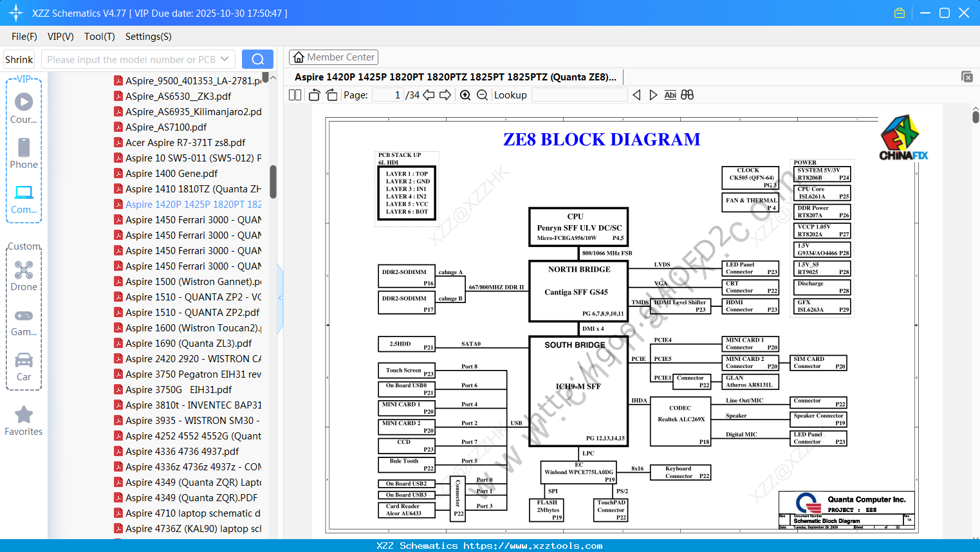Open the VIP(V) menu

(x=60, y=37)
